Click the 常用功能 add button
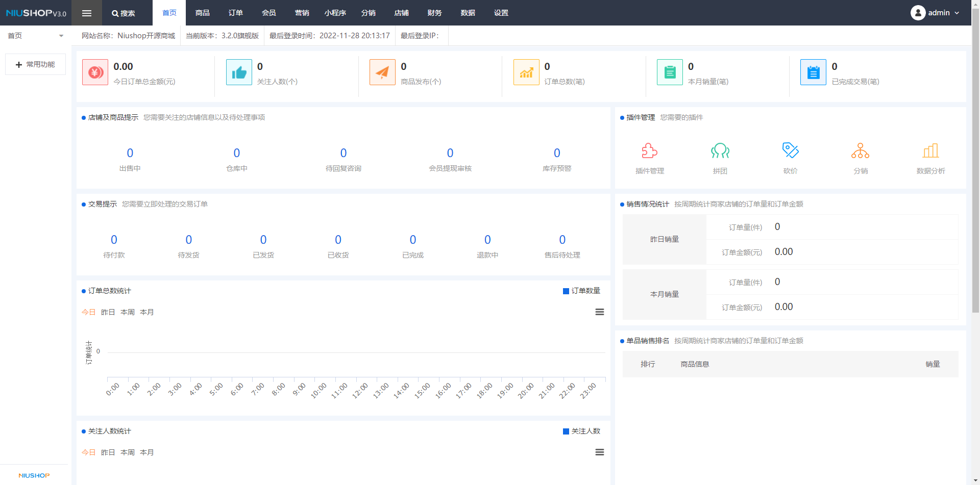980x485 pixels. pyautogui.click(x=35, y=65)
